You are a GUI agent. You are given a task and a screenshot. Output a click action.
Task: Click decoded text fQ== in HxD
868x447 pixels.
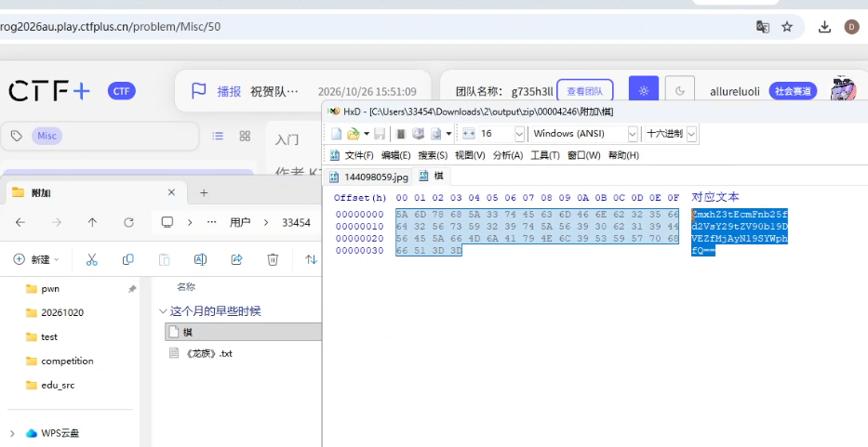703,251
